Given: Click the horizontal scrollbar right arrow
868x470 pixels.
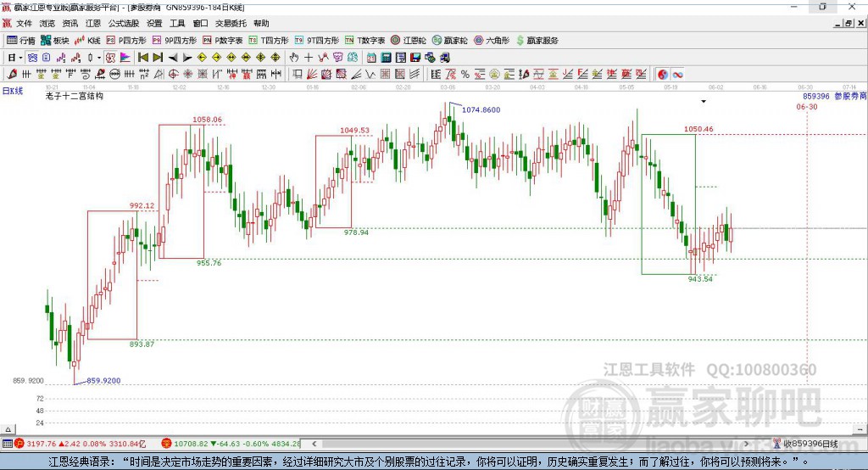Looking at the screenshot, I should click(746, 444).
